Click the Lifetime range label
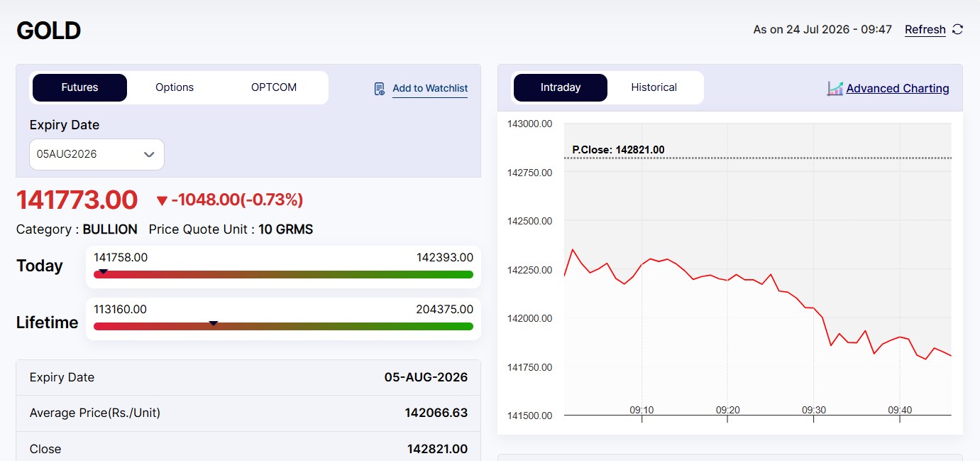This screenshot has height=461, width=980. pos(48,322)
